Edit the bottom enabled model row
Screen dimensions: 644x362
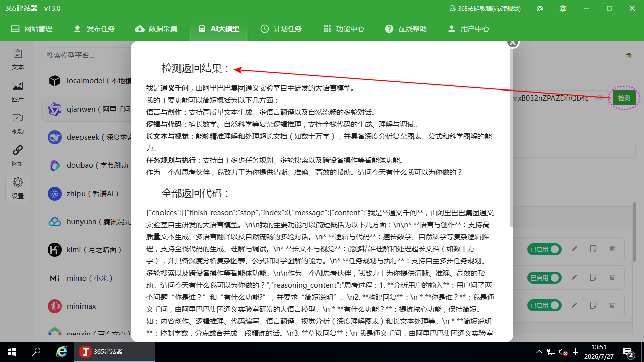[x=575, y=305]
